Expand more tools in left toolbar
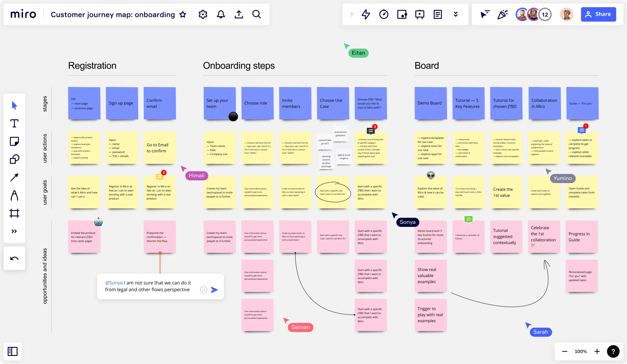 [x=14, y=231]
